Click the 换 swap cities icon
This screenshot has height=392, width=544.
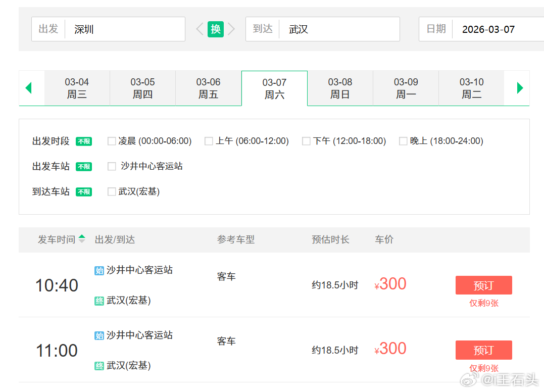tap(215, 29)
